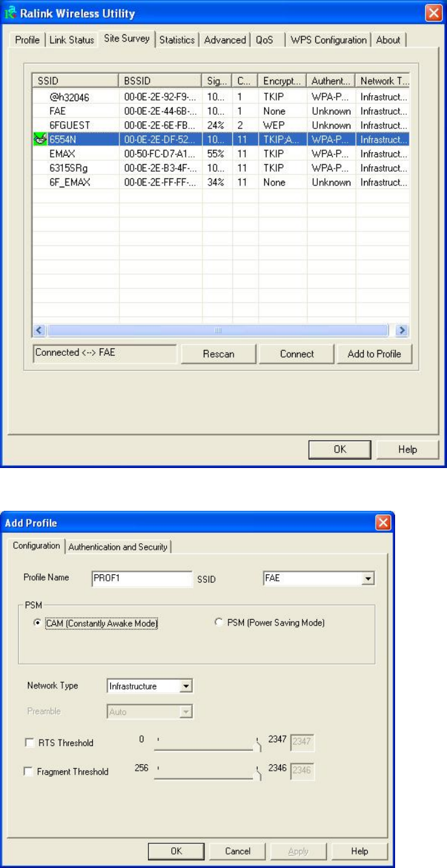Click BSSID 00-50-FC-D7-A1 cell
Viewport: 447px width, 868px height.
[x=161, y=154]
